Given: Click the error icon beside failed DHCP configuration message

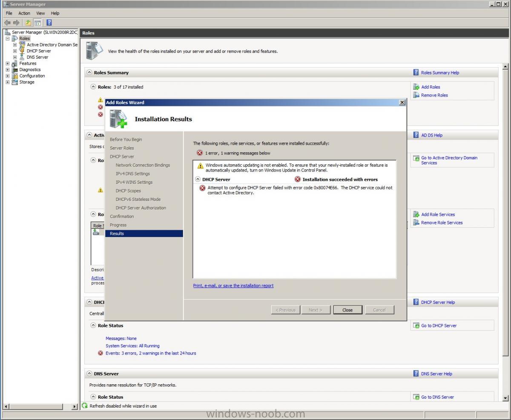Looking at the screenshot, I should tap(203, 188).
